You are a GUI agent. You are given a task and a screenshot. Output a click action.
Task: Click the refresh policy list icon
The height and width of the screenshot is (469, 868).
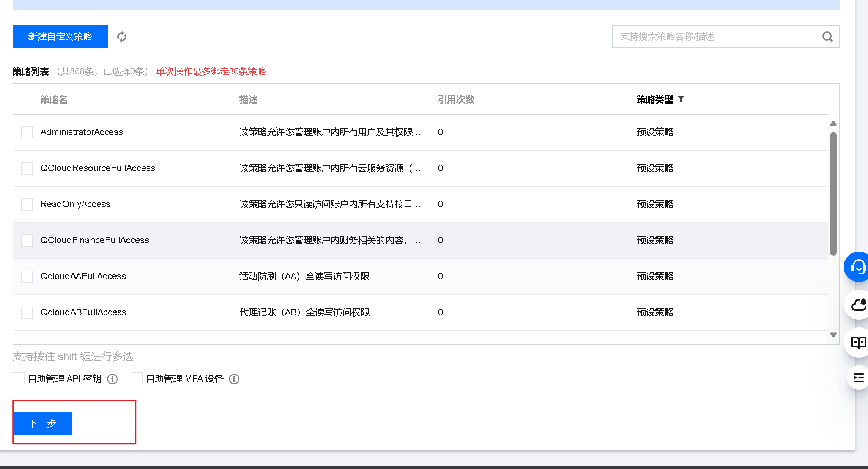(122, 37)
